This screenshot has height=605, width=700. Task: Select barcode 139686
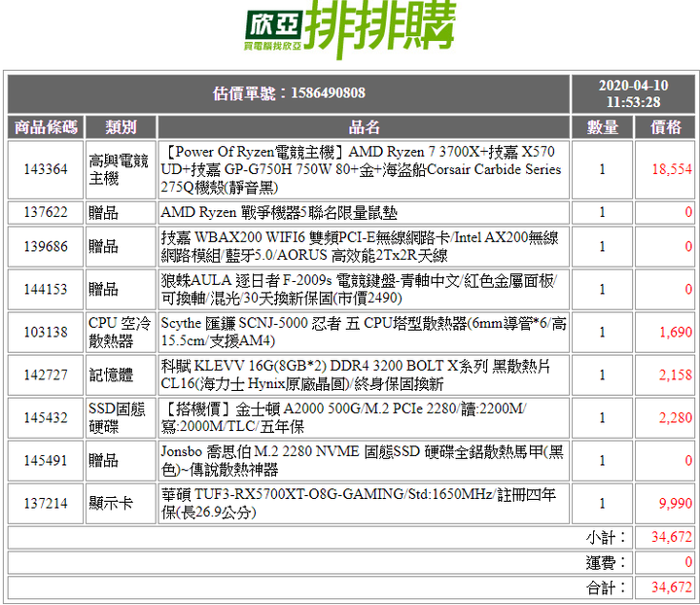pos(46,246)
